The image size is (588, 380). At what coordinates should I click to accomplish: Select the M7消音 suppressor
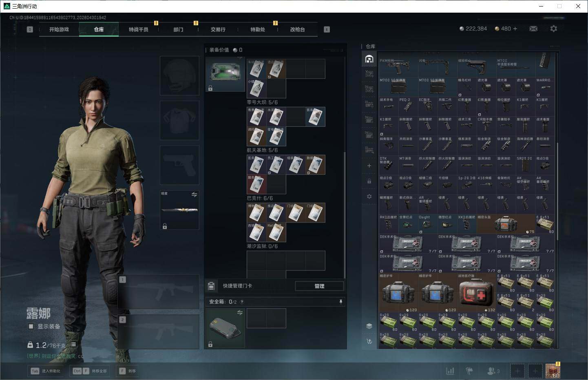coord(408,165)
